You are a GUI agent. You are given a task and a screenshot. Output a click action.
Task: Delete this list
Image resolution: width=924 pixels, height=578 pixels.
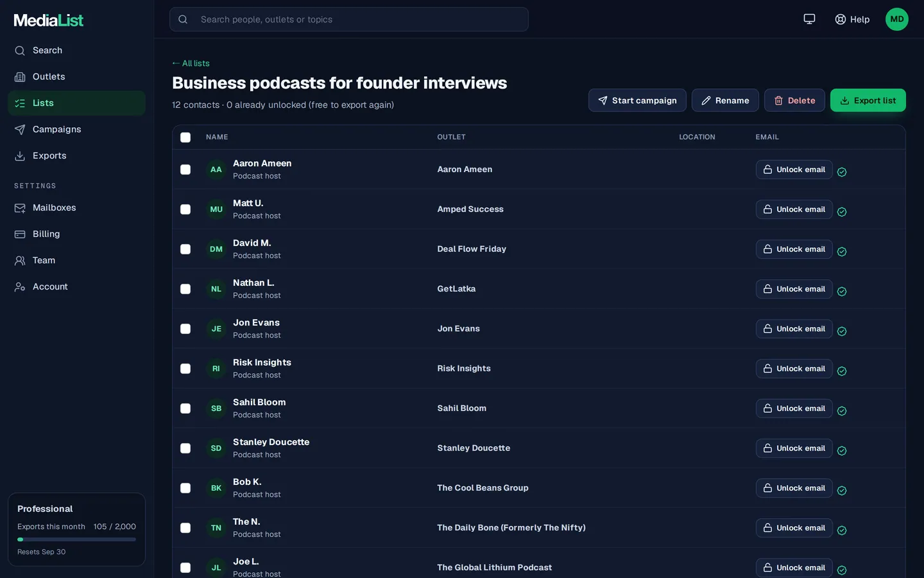pyautogui.click(x=794, y=100)
